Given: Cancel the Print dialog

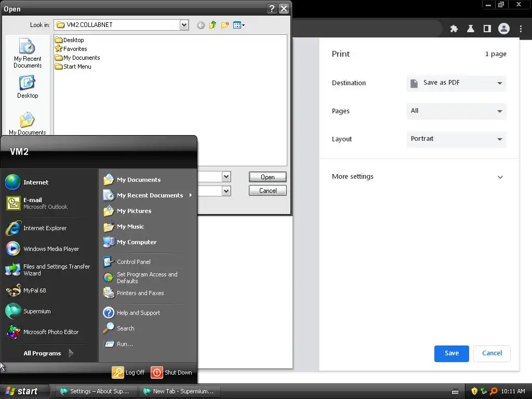Looking at the screenshot, I should (x=492, y=353).
